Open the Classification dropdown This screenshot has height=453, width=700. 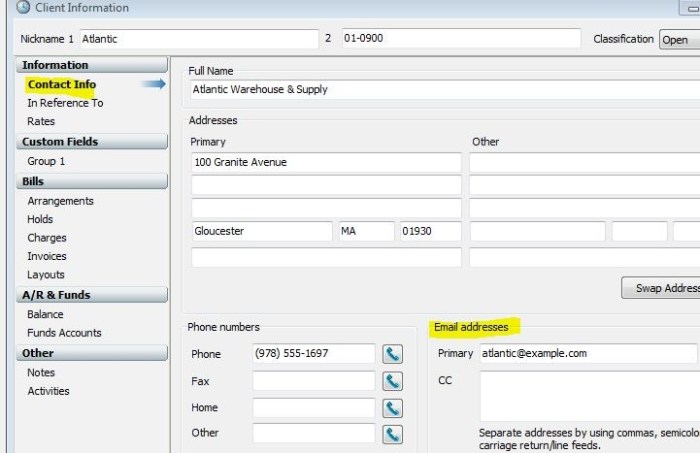[x=679, y=40]
